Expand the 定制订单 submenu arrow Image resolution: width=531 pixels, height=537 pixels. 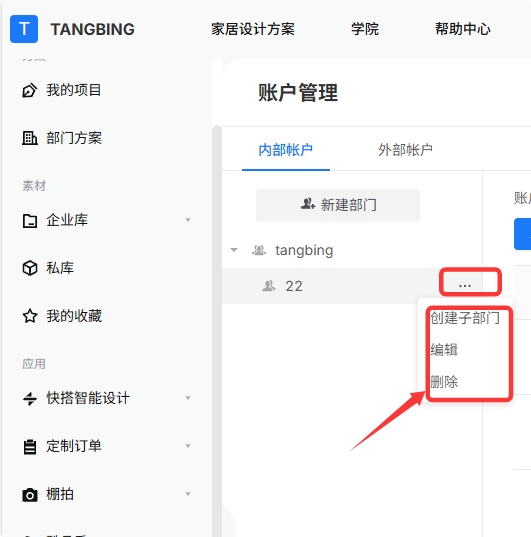pos(188,446)
